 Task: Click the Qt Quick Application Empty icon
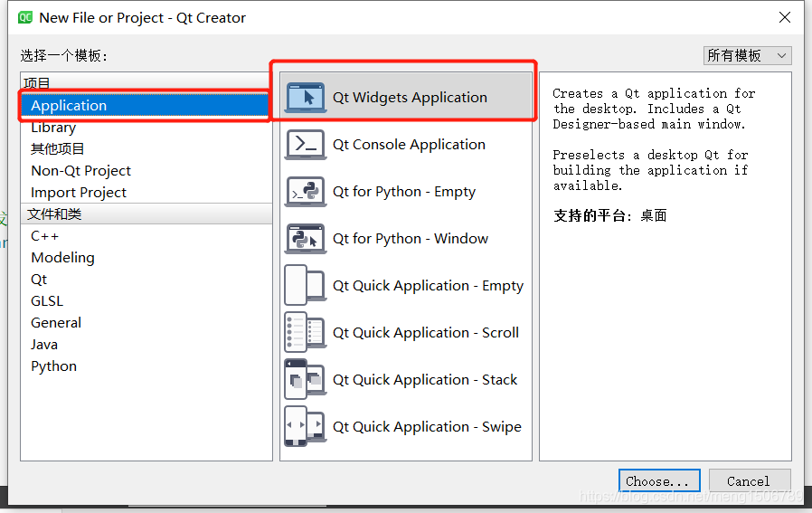[x=306, y=286]
